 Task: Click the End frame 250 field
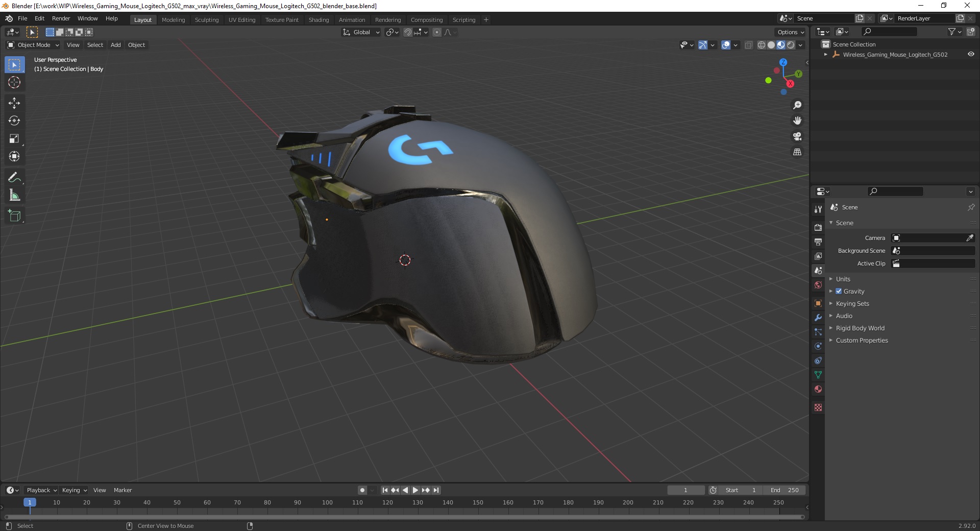[x=785, y=490]
